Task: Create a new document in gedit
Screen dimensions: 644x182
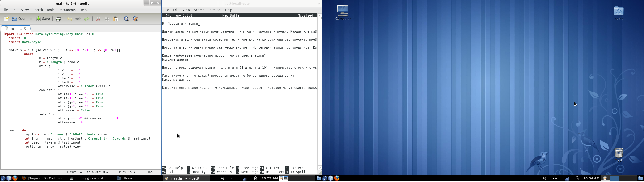Action: [6, 19]
